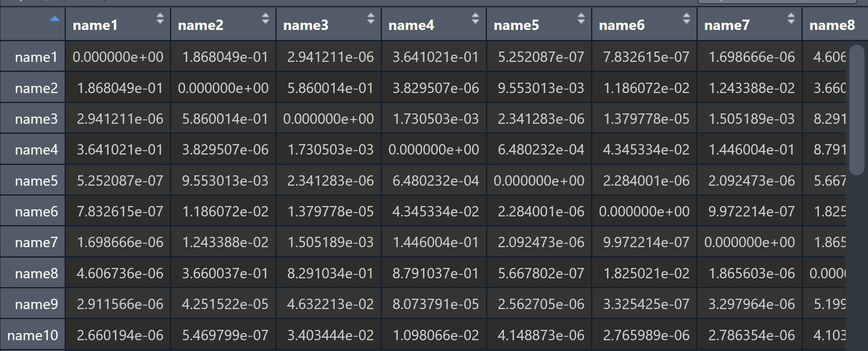The image size is (868, 351).
Task: Click the name8 column header label
Action: [832, 25]
